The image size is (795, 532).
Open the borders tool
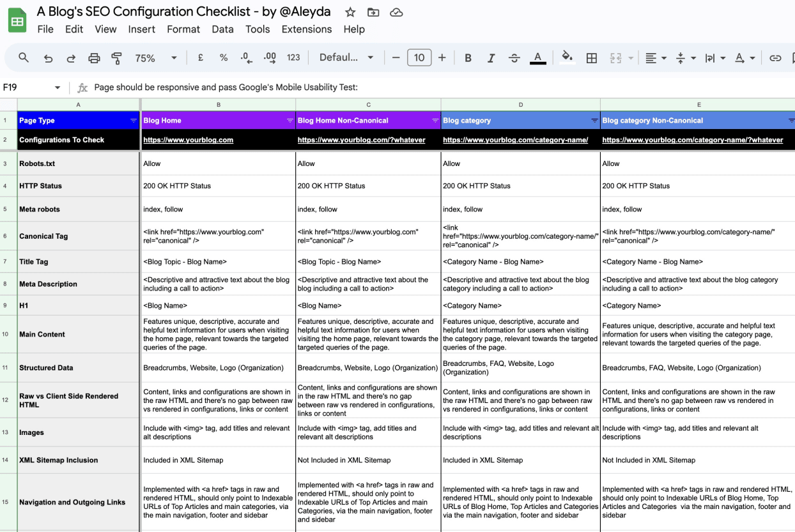[x=592, y=58]
